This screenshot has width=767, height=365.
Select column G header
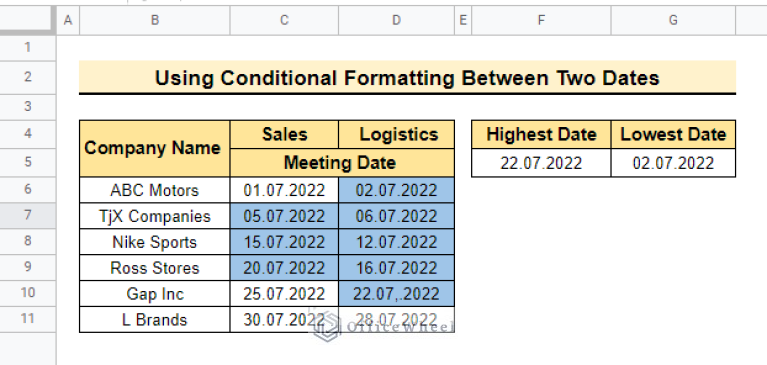point(673,20)
